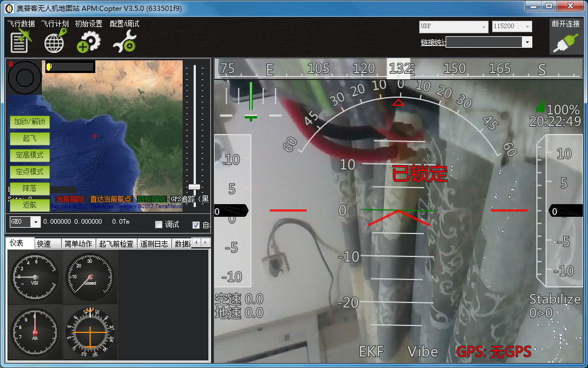Click the artificial horizon heading gauge
The image size is (588, 368).
point(90,332)
